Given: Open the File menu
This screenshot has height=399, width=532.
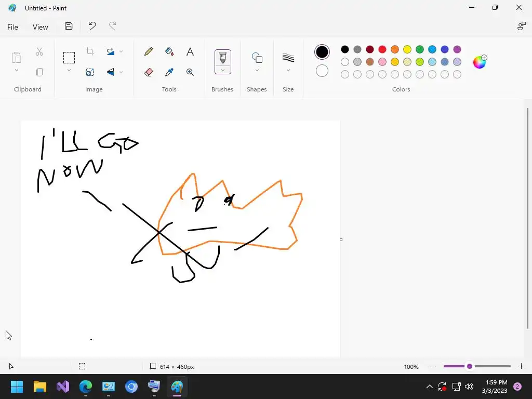Looking at the screenshot, I should [12, 27].
